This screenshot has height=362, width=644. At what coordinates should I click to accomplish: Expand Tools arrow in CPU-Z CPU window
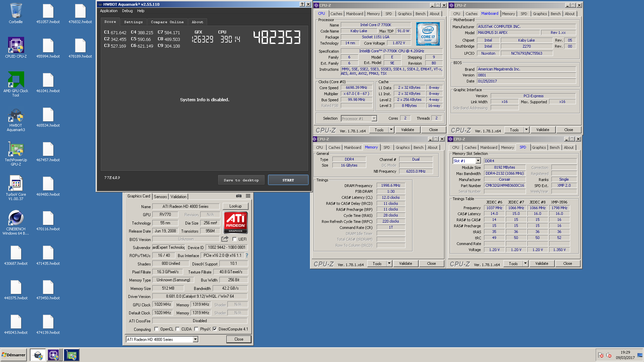point(391,130)
